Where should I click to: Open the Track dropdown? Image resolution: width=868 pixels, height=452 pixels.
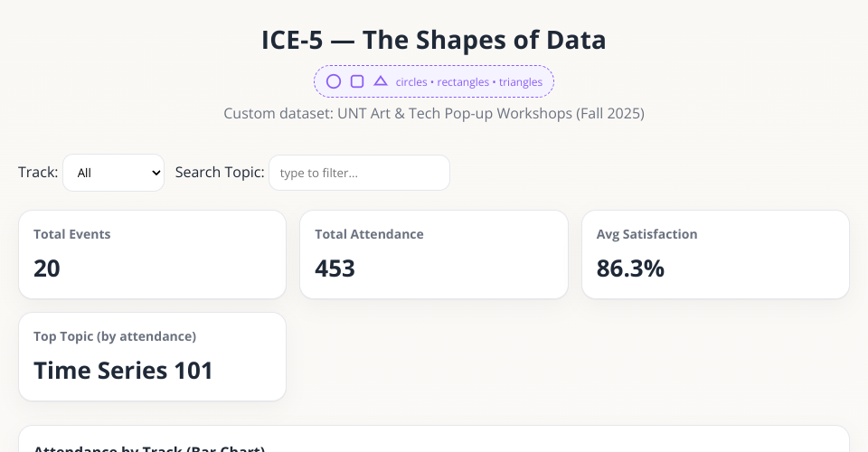[113, 173]
